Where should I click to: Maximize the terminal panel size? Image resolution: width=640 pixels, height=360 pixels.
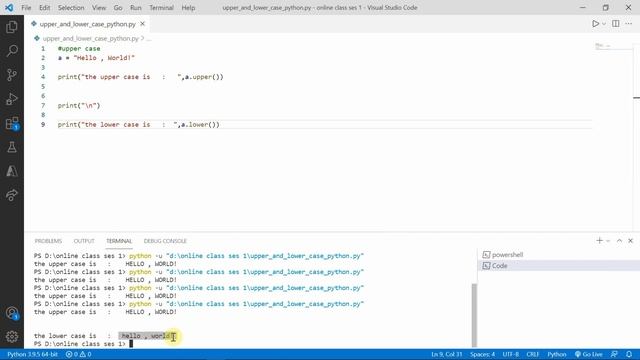point(619,241)
